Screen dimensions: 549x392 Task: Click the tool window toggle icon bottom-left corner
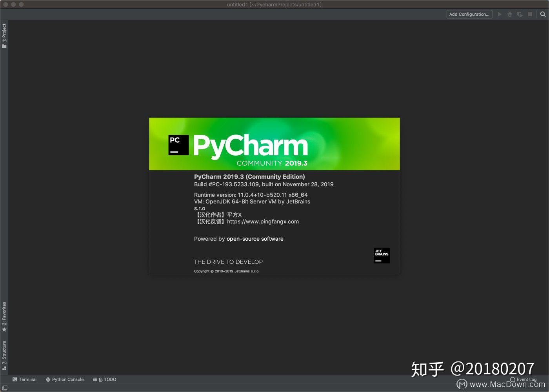tap(5, 387)
